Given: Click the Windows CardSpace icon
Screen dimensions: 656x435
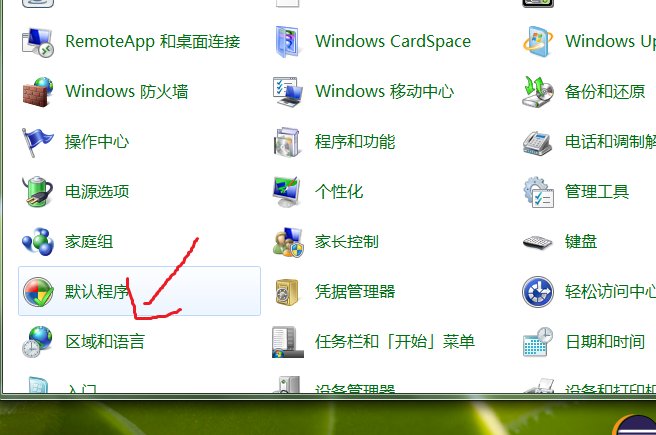Looking at the screenshot, I should point(288,42).
